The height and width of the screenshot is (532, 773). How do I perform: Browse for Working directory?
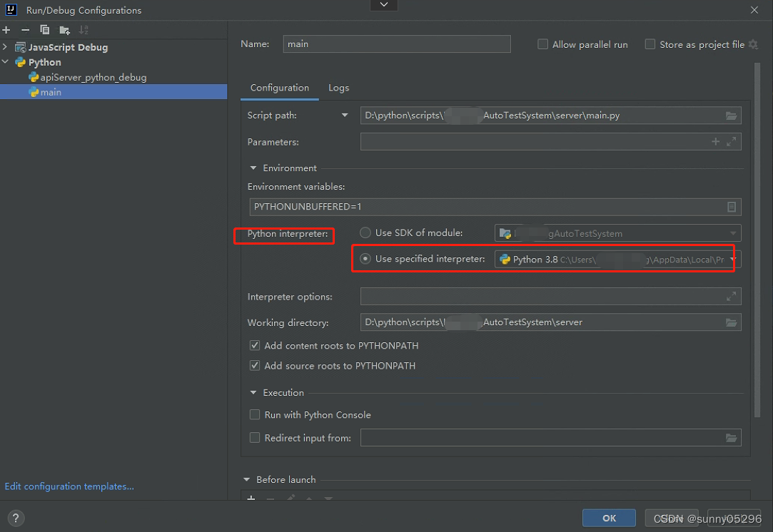coord(731,322)
